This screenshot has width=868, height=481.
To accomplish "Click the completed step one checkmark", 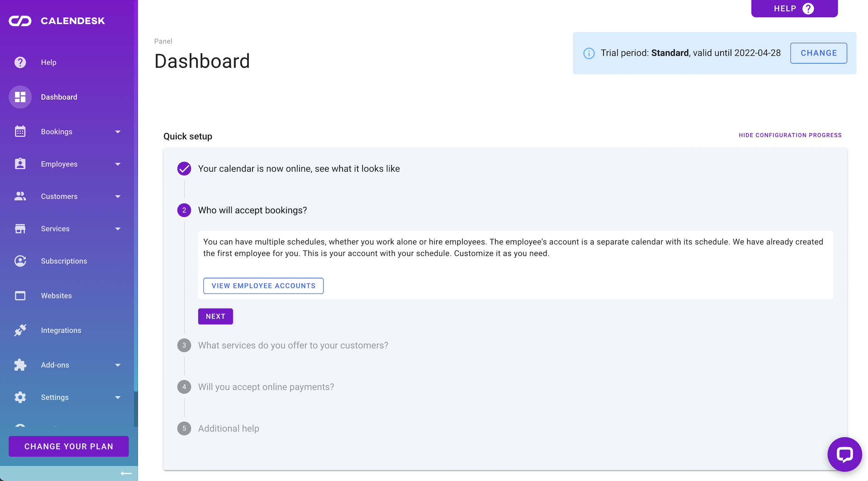I will coord(184,169).
